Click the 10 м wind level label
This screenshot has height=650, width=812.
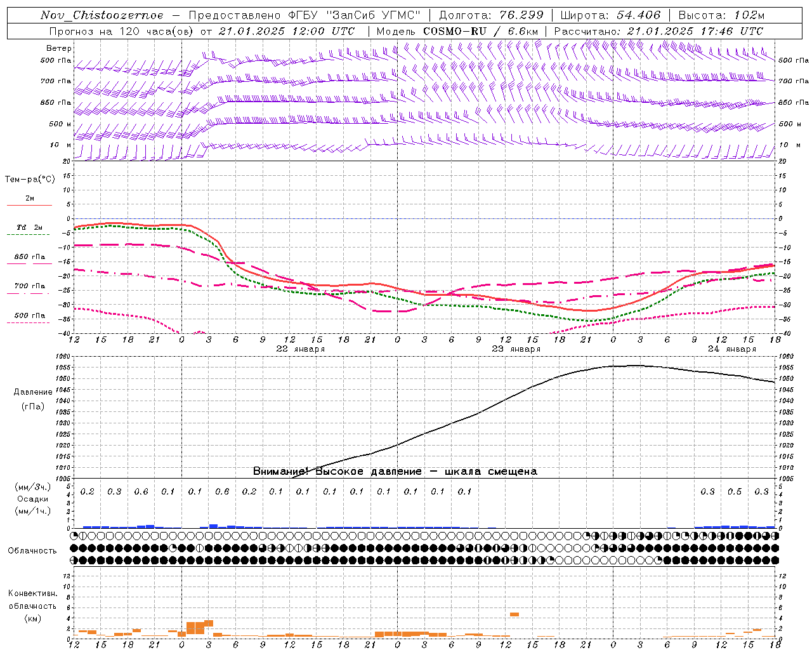pos(61,145)
